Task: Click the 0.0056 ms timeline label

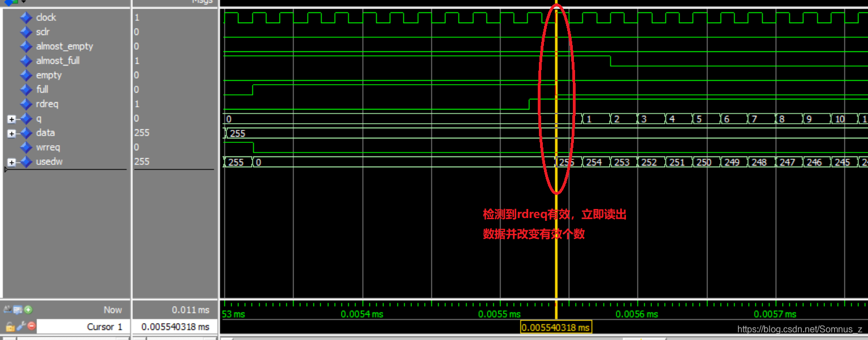Action: pyautogui.click(x=637, y=314)
